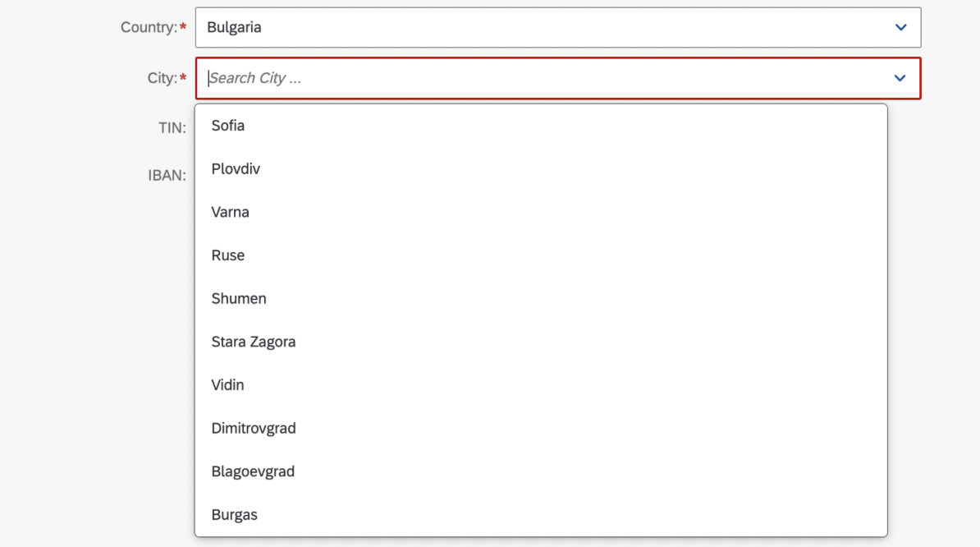
Task: Select the Ruse city option
Action: click(541, 255)
